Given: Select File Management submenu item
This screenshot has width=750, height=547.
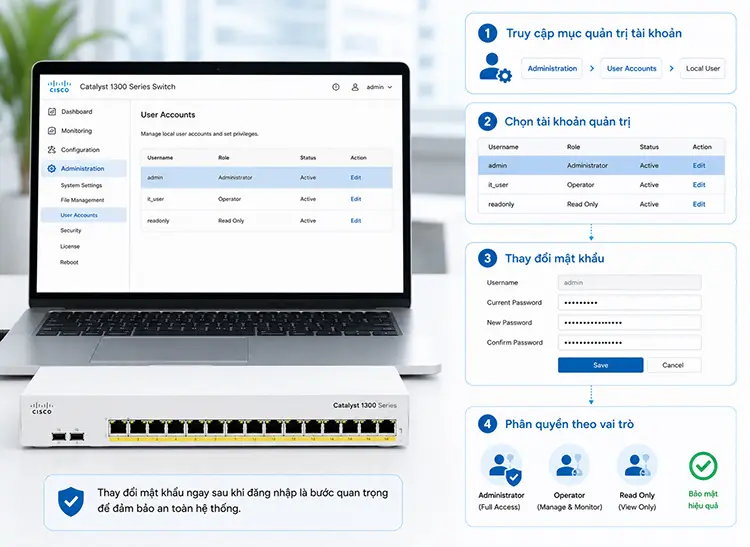Looking at the screenshot, I should (82, 200).
